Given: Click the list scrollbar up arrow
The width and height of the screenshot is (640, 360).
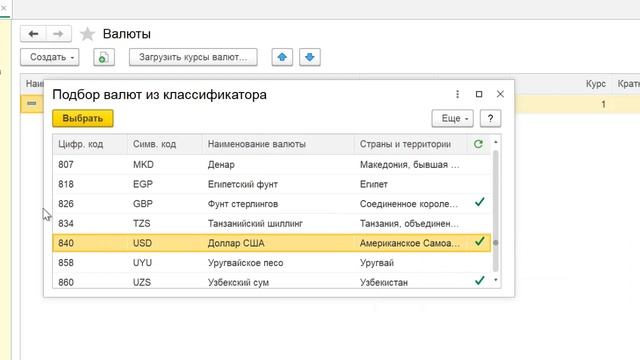Looking at the screenshot, I should tap(496, 142).
